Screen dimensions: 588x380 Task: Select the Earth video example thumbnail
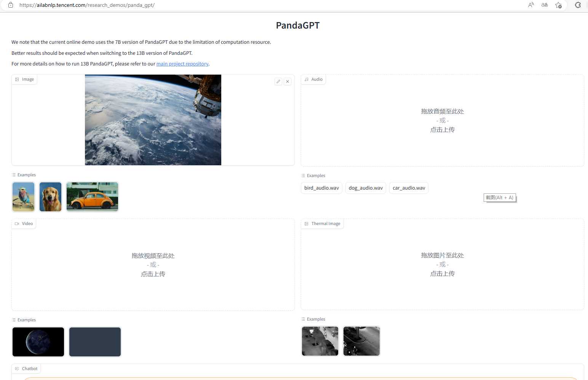[38, 342]
